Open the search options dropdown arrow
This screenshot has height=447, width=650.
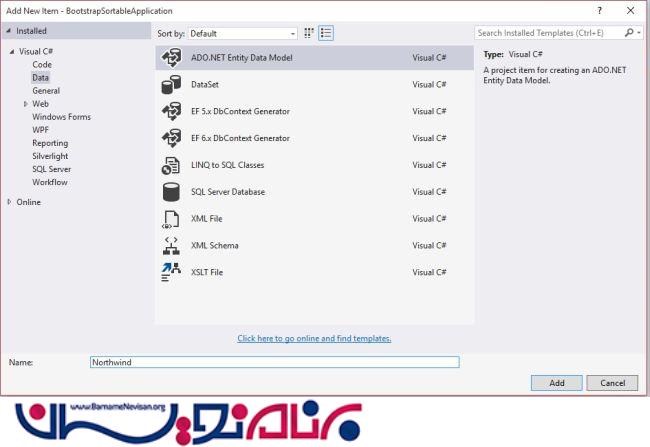[639, 33]
